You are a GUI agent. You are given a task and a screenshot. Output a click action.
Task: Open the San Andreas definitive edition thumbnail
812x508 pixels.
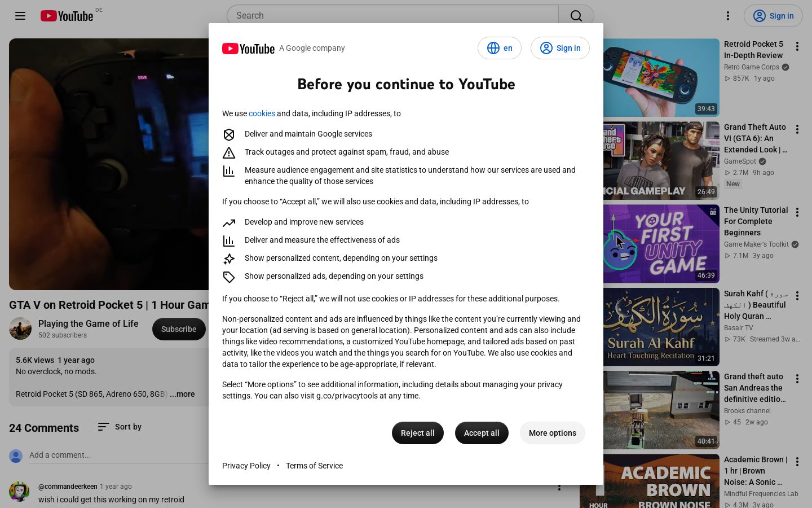pyautogui.click(x=661, y=410)
